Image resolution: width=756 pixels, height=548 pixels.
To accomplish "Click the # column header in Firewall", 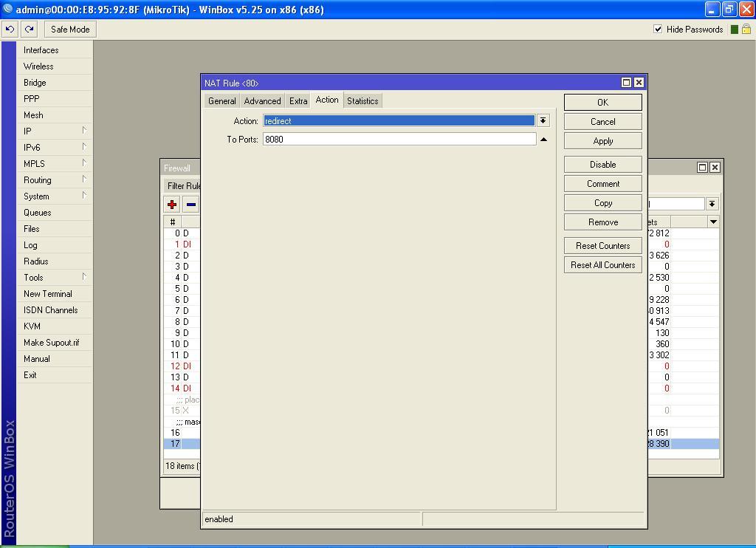I will tap(173, 222).
